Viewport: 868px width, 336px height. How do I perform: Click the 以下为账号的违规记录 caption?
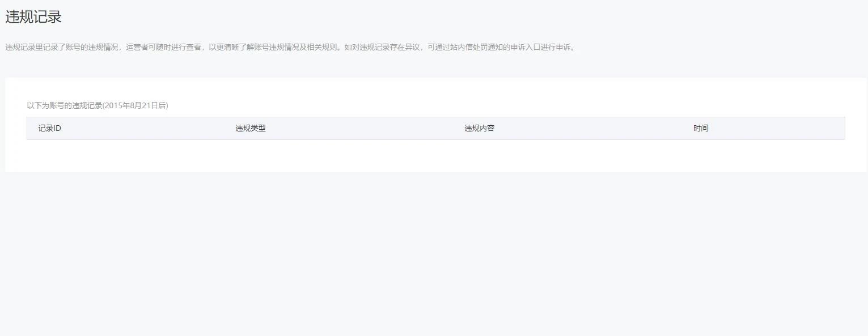point(98,105)
